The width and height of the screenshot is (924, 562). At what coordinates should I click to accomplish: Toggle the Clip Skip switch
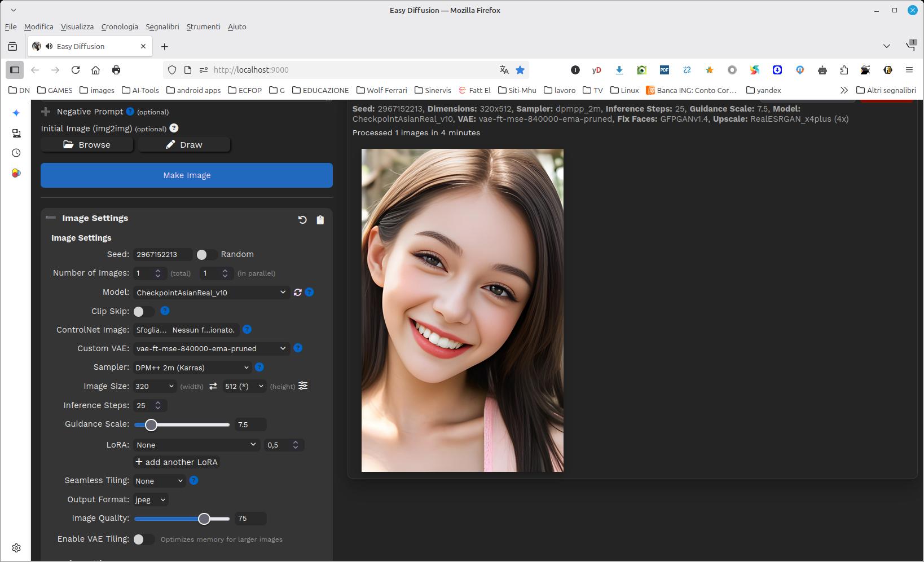[x=144, y=312]
